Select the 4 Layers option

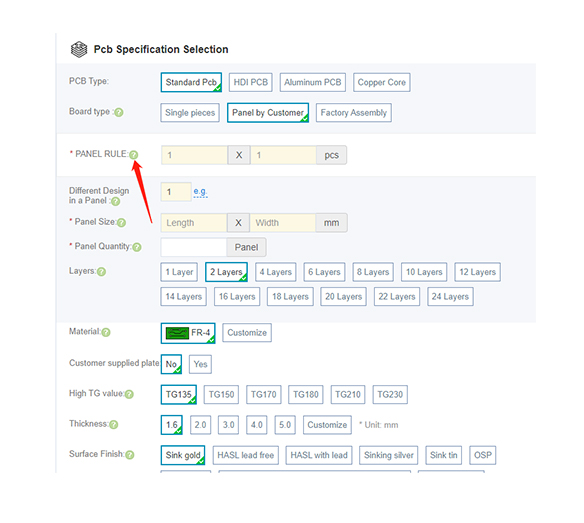pos(276,272)
